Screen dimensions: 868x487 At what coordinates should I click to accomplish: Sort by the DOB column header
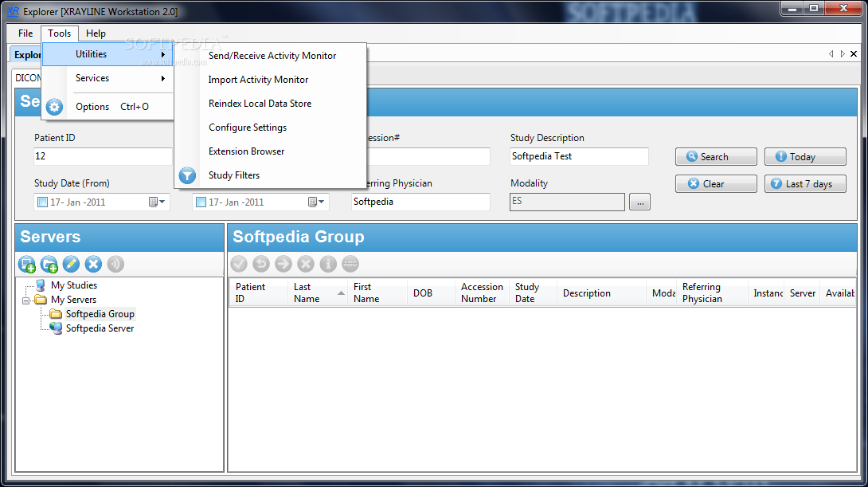[431, 293]
